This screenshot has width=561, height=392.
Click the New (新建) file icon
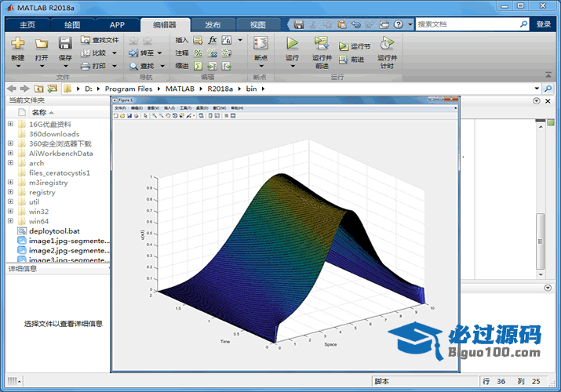pos(17,43)
